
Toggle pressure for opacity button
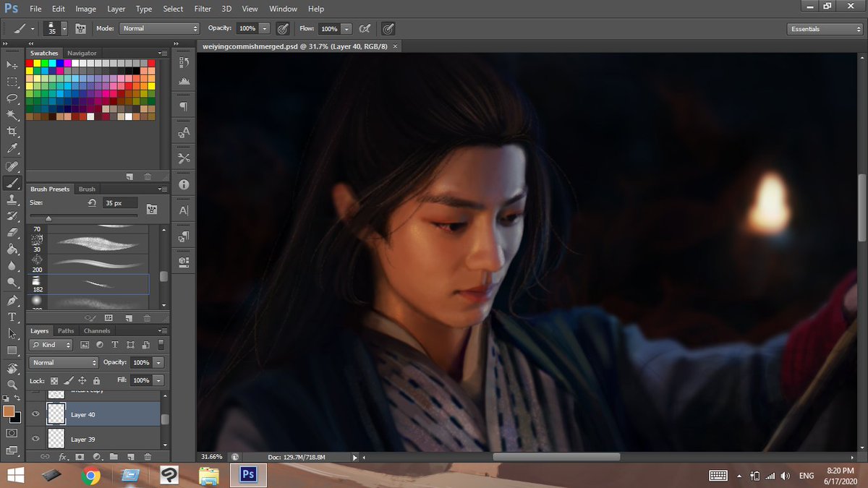point(284,29)
